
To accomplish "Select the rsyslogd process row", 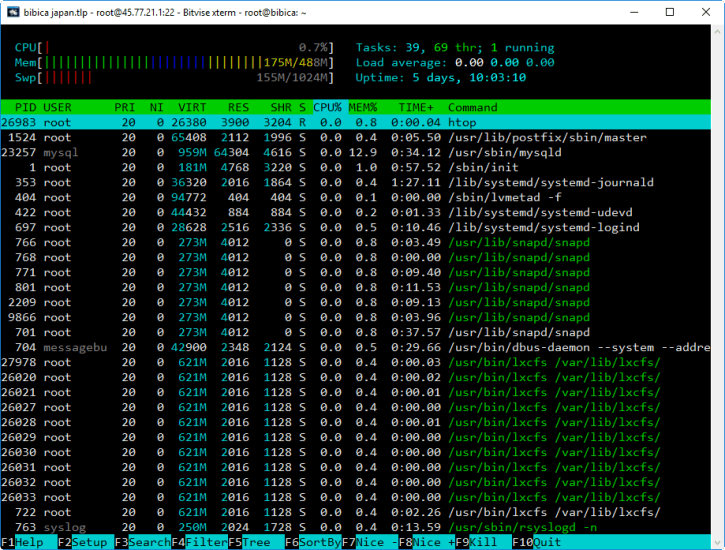I will pyautogui.click(x=300, y=527).
